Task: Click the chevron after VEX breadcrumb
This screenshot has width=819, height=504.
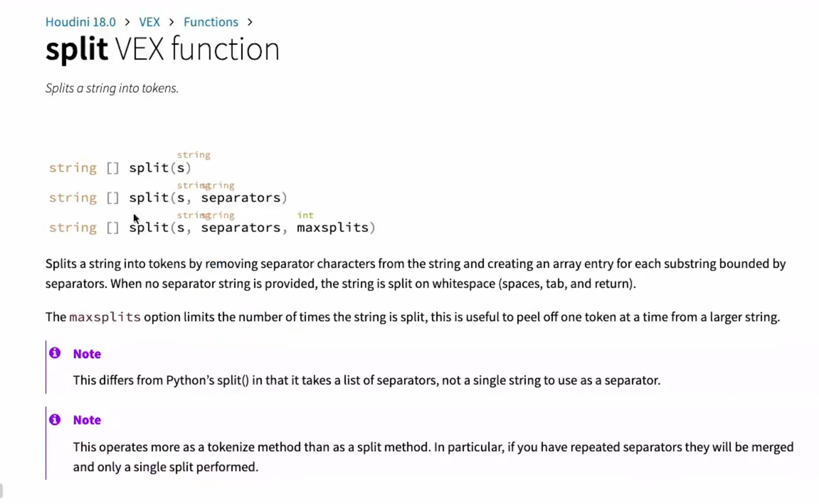Action: (x=172, y=22)
